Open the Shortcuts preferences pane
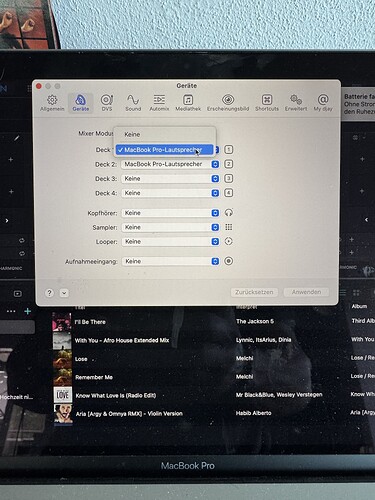This screenshot has height=500, width=375. coord(267,103)
